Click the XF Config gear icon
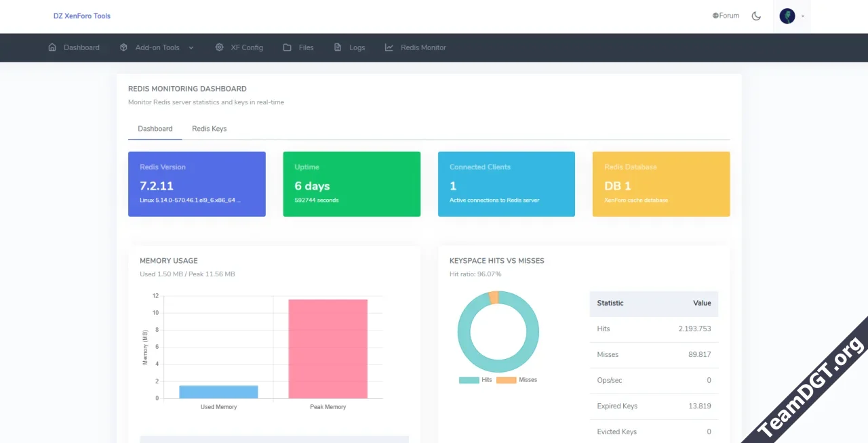Screen dimensions: 868x443 [x=219, y=47]
